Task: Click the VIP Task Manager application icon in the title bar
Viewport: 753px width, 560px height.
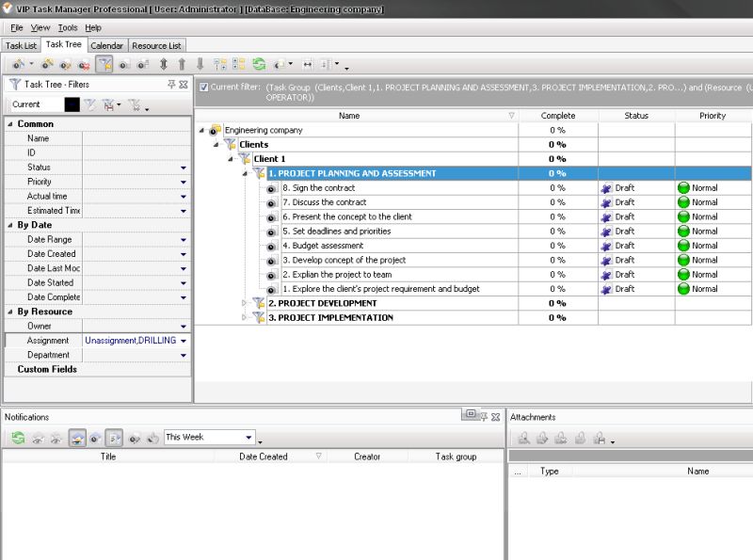Action: pos(8,8)
